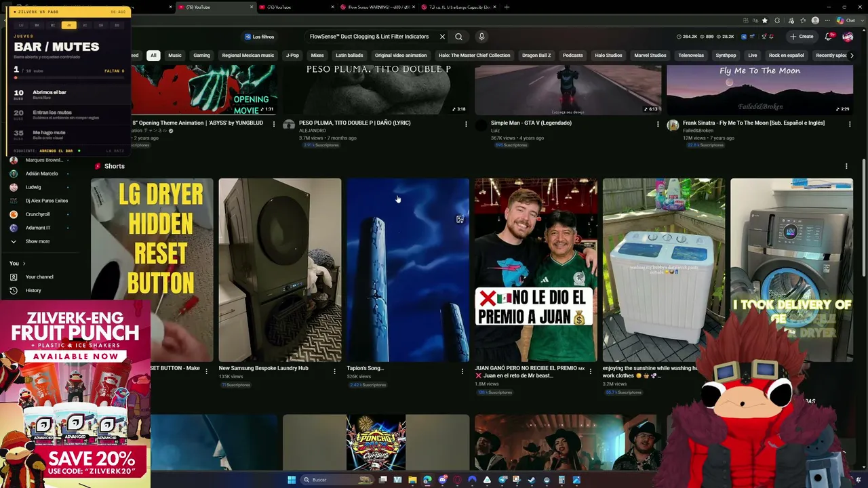
Task: Open options for the LG dryer reset button short
Action: (x=206, y=371)
